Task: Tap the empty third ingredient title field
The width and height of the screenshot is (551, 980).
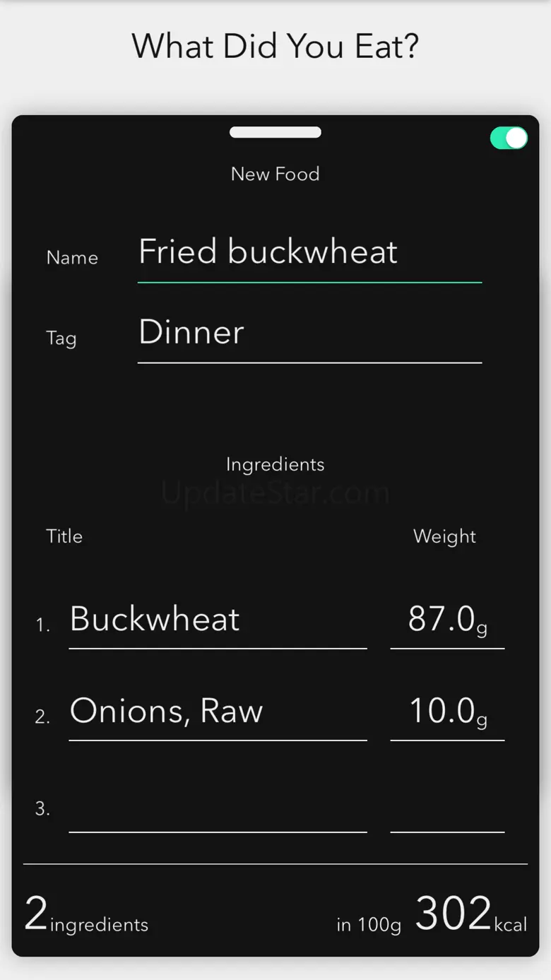Action: point(218,810)
